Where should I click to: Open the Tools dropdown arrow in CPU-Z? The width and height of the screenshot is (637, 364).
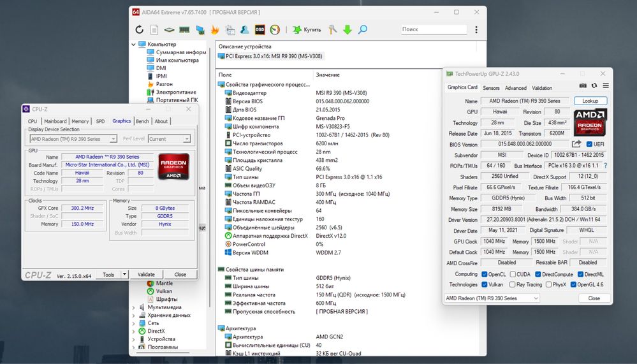[125, 274]
